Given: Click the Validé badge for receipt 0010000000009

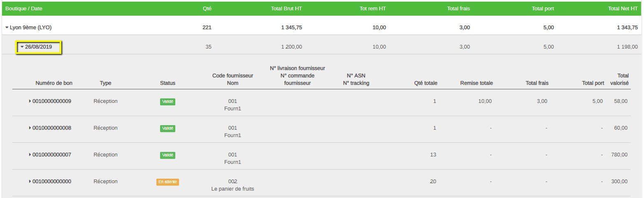Looking at the screenshot, I should point(167,102).
